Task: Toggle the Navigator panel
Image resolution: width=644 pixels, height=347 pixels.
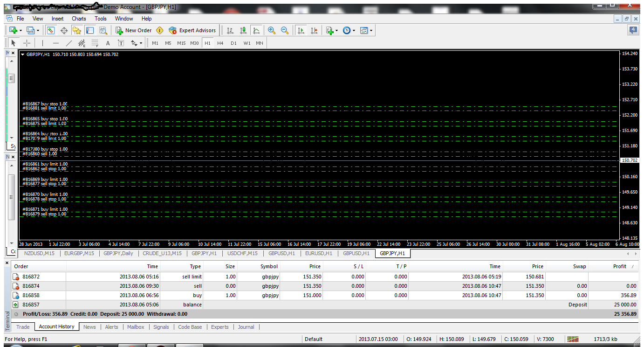Action: (77, 30)
